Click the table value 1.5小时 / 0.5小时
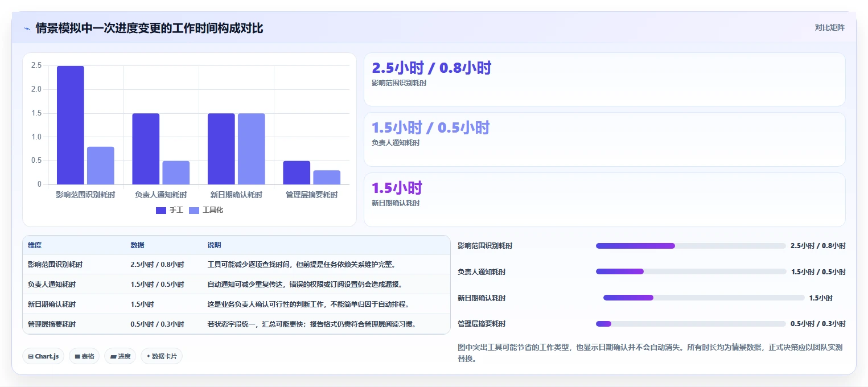The width and height of the screenshot is (868, 387). 157,285
